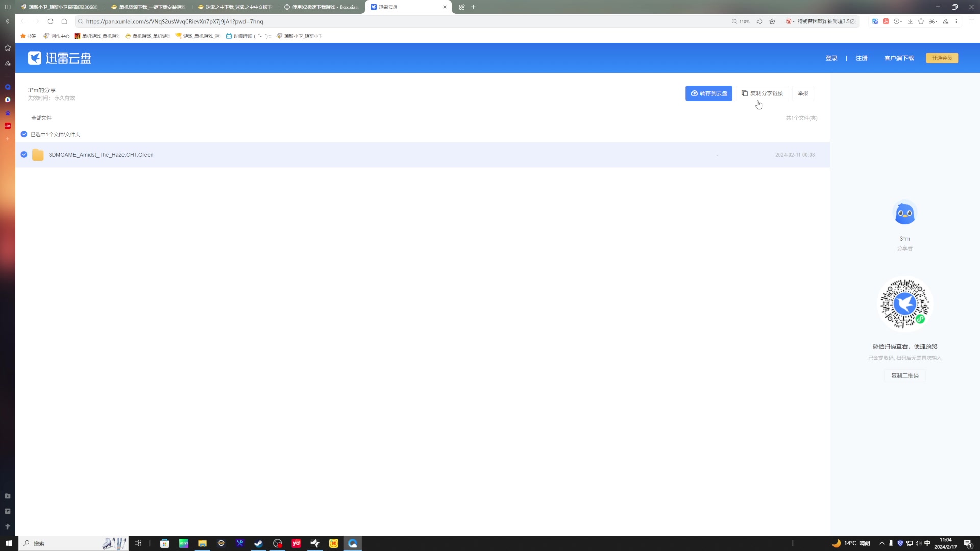Click the translate page icon in toolbar
The width and height of the screenshot is (980, 551).
(875, 21)
